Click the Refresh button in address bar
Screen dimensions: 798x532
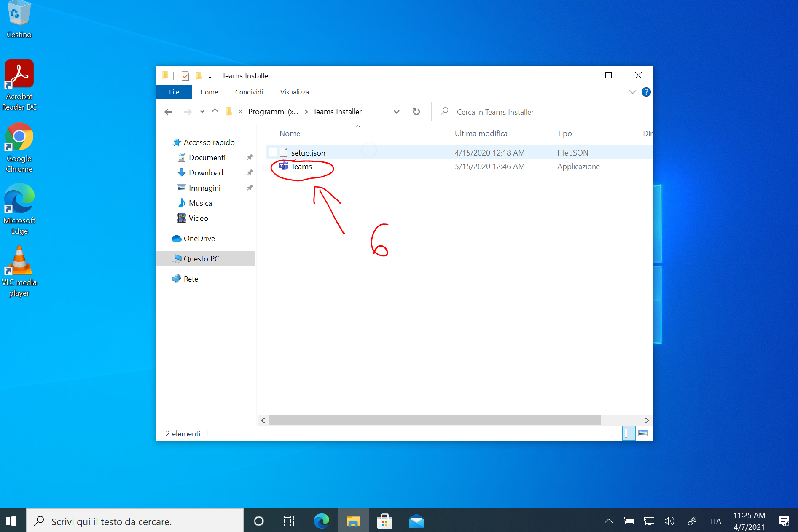tap(416, 112)
